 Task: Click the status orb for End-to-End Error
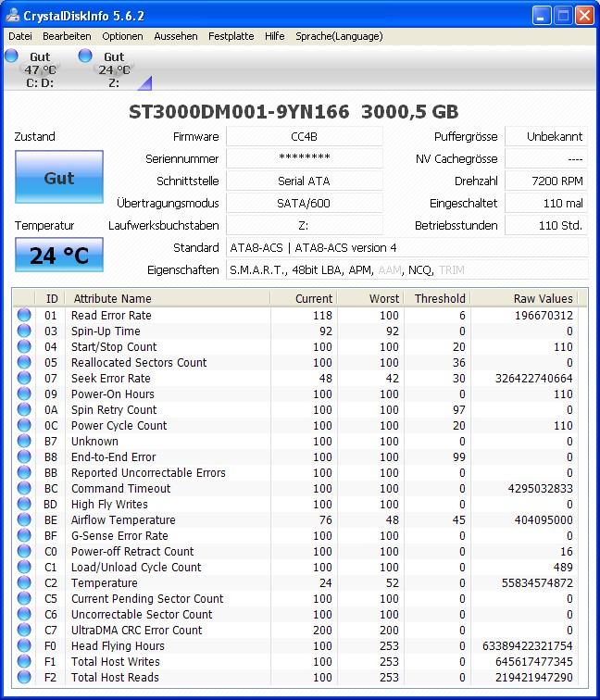(24, 456)
